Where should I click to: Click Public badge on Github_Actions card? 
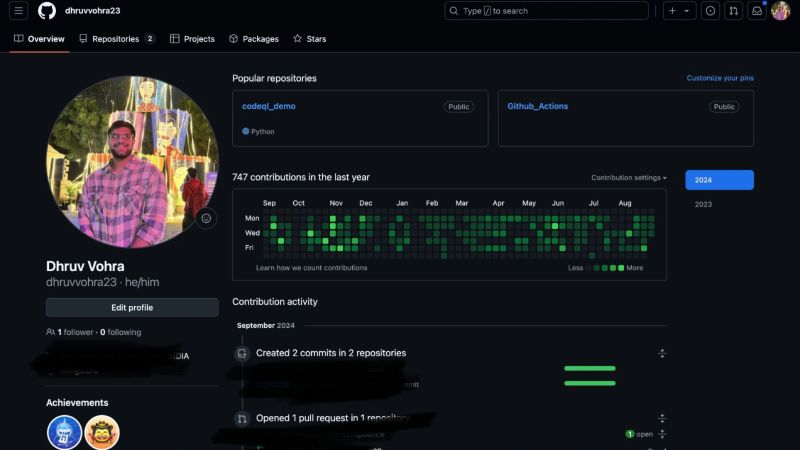[x=723, y=107]
